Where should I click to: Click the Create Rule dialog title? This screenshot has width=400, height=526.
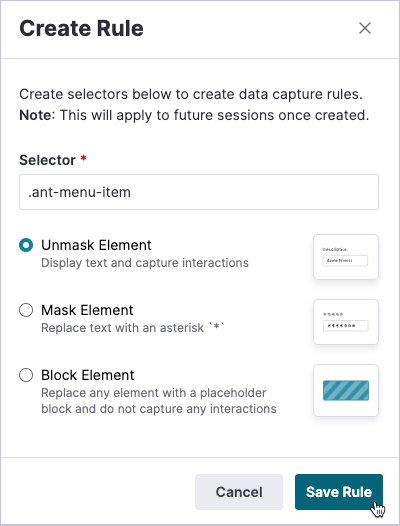(82, 28)
